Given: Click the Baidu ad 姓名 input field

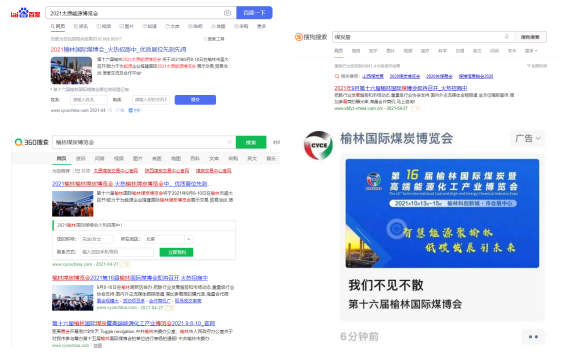Looking at the screenshot, I should (x=89, y=99).
